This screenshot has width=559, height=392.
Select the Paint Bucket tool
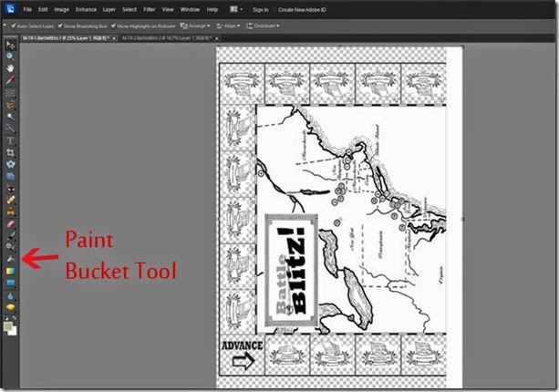[x=10, y=259]
